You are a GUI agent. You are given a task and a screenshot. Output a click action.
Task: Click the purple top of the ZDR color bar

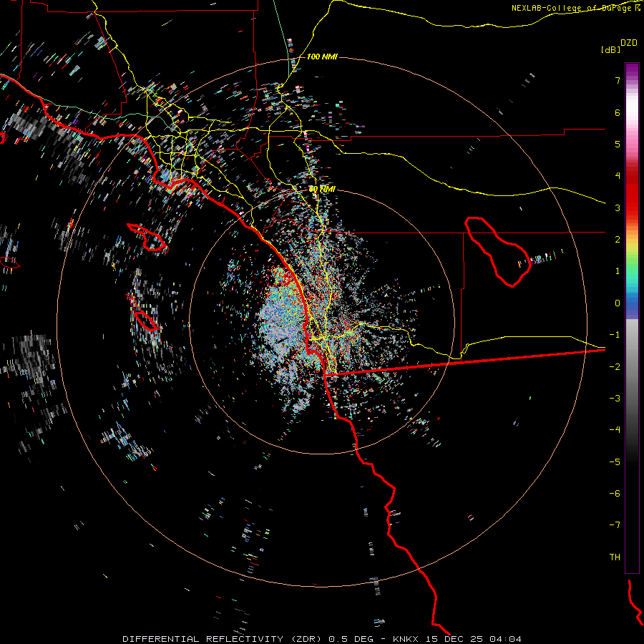(632, 70)
